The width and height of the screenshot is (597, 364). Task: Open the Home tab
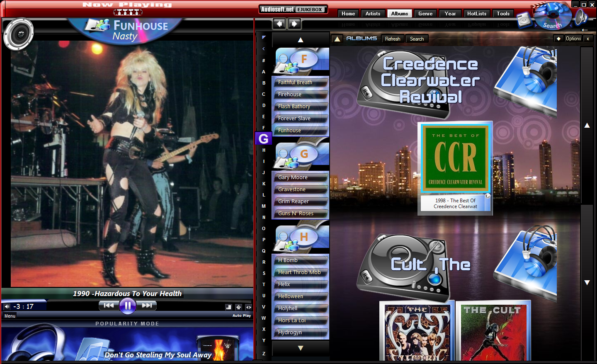coord(348,14)
